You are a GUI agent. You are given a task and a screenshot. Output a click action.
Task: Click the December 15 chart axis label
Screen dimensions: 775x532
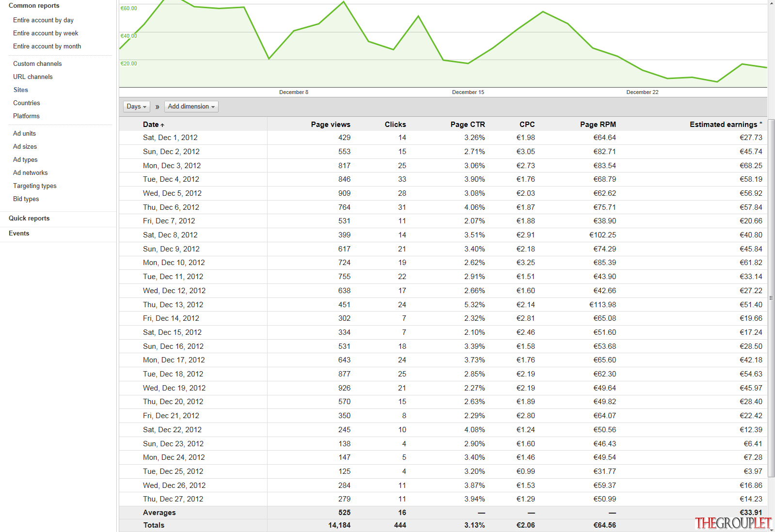tap(468, 92)
